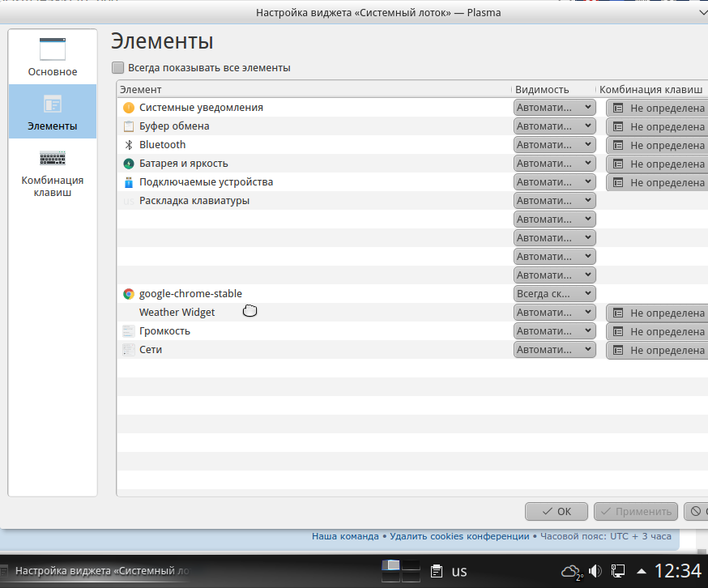Click Удалить cookies конференции link

(459, 536)
